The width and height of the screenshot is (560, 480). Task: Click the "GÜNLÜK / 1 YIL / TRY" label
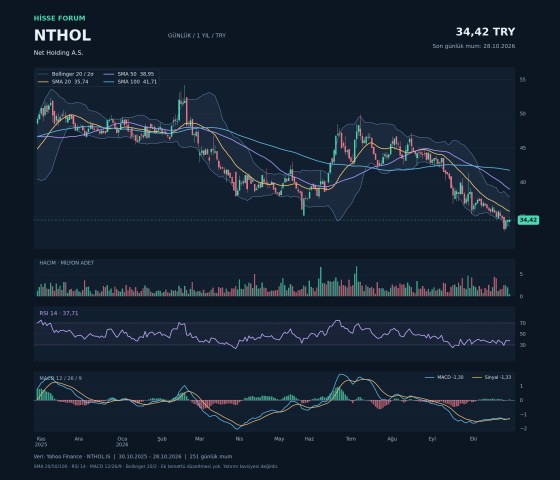[x=197, y=36]
